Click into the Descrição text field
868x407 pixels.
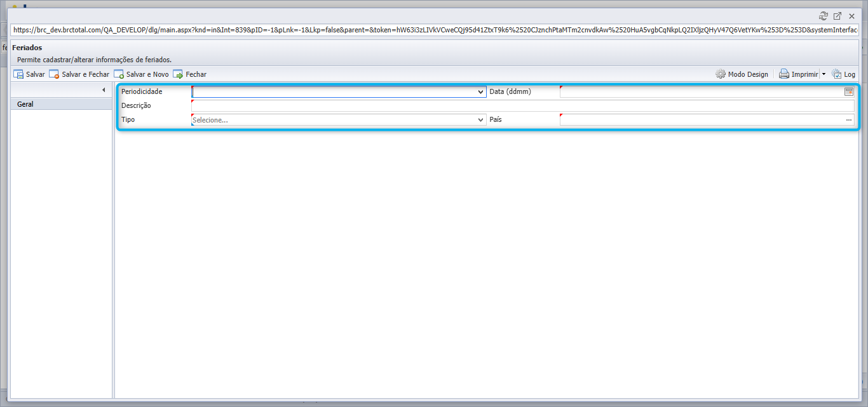(x=523, y=105)
